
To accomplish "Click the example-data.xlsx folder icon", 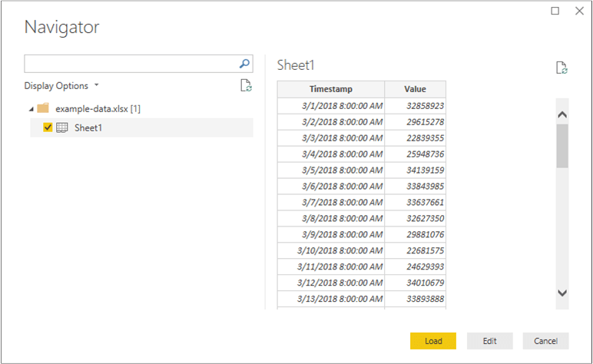I will (x=43, y=108).
